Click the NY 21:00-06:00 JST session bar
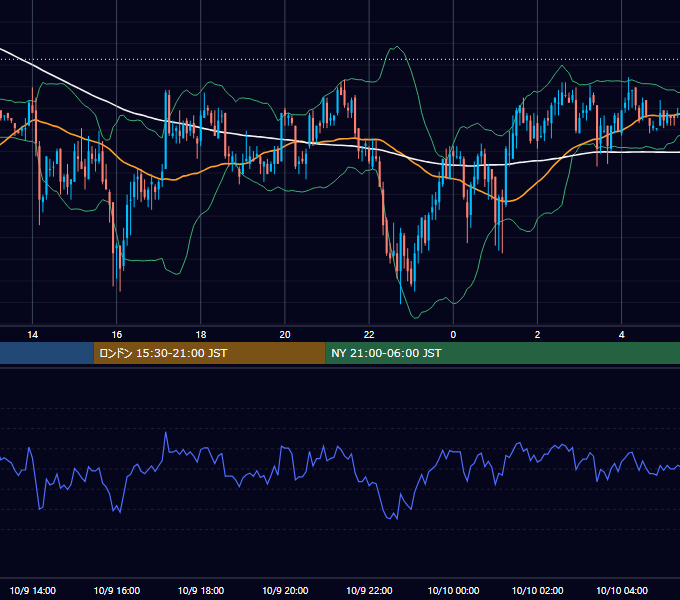The width and height of the screenshot is (680, 600). [502, 353]
